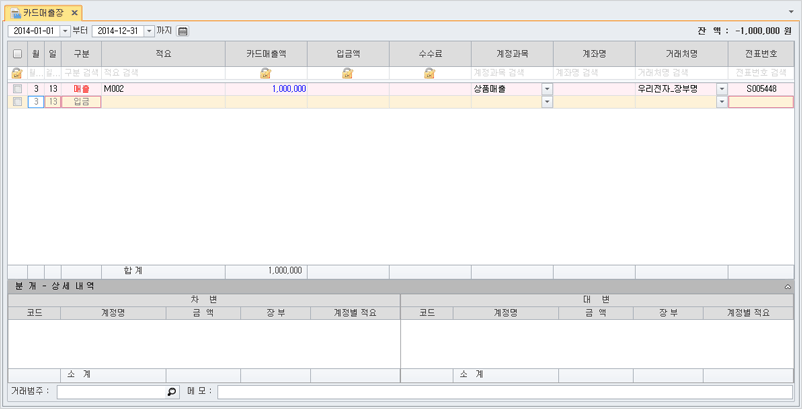Click the 계정과목 검색 filter field

tap(512, 74)
